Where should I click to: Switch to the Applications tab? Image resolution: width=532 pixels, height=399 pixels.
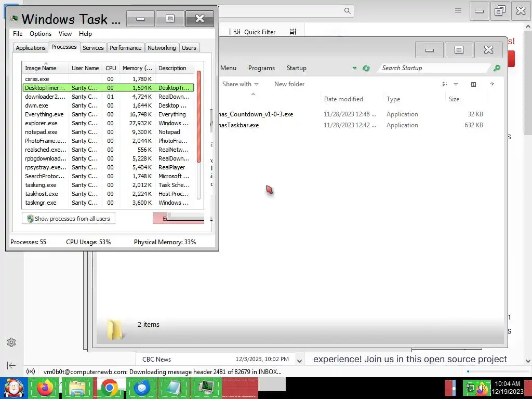click(31, 48)
